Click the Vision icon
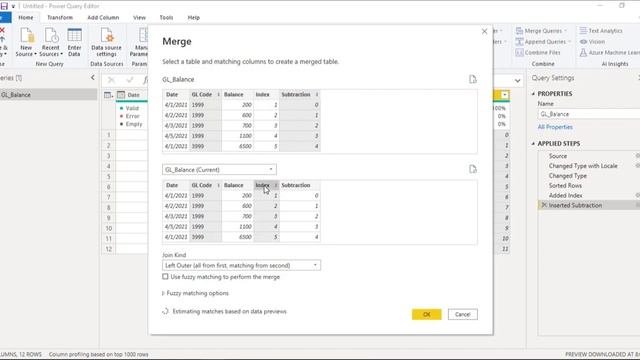 coord(583,42)
